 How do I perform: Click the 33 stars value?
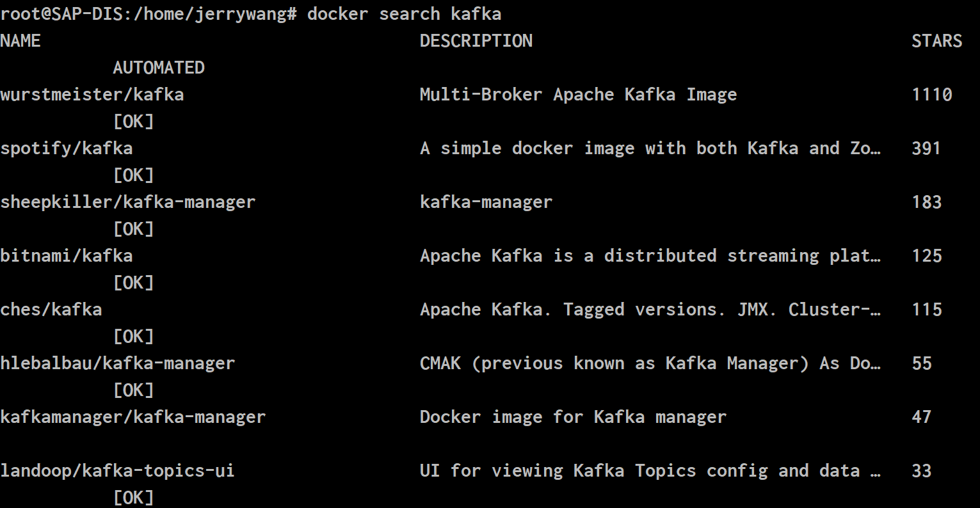coord(921,471)
